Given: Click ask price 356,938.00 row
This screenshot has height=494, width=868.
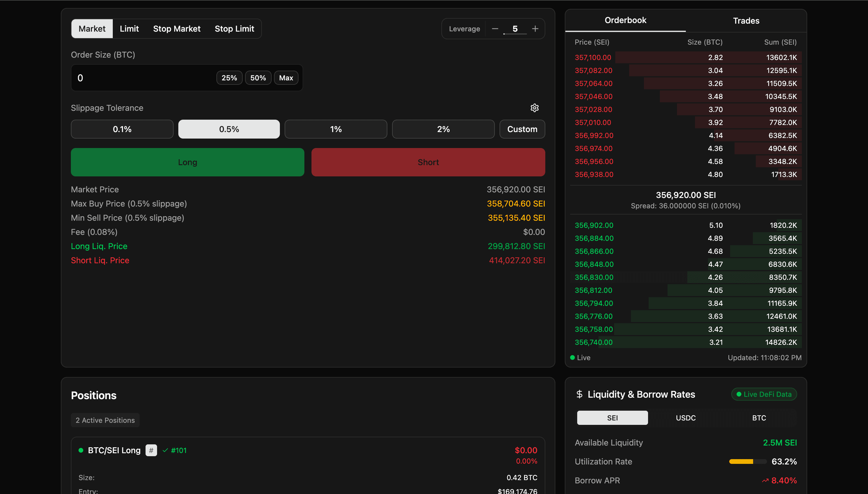Looking at the screenshot, I should point(686,175).
